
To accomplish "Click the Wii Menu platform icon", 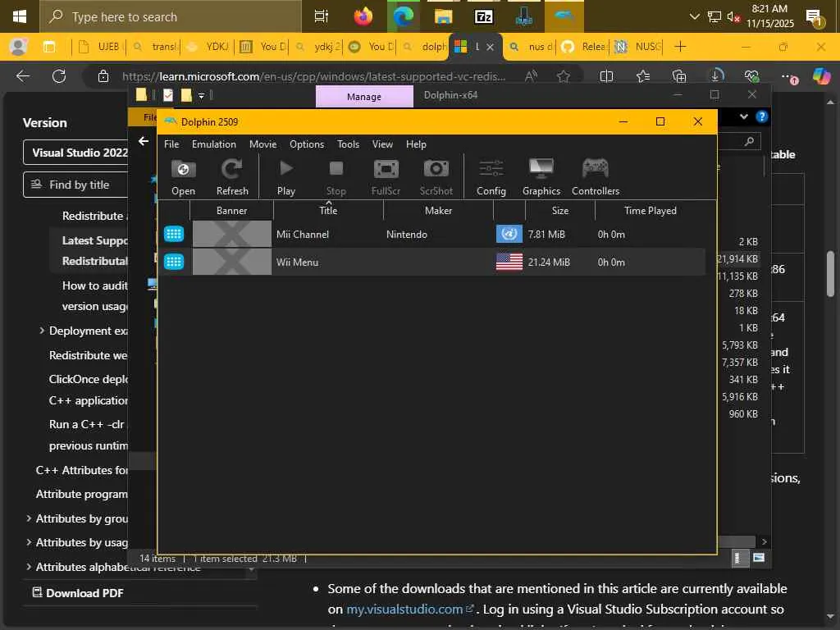I will [x=174, y=262].
